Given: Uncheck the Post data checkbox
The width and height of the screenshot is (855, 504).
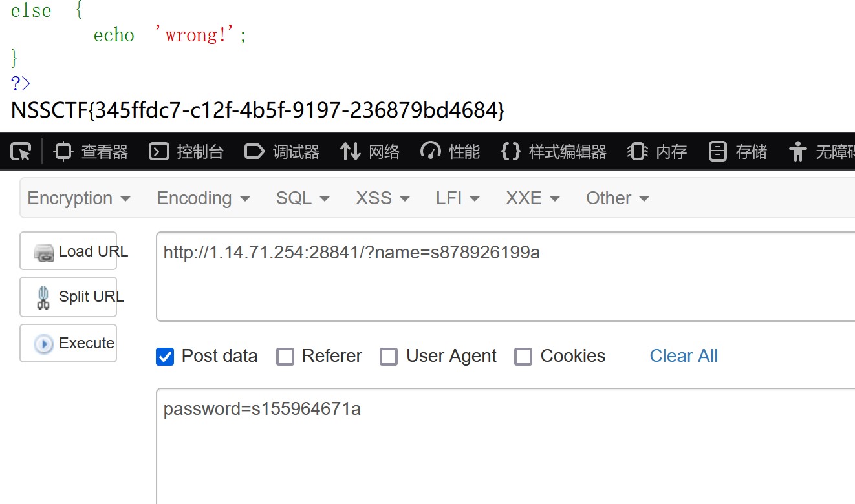Looking at the screenshot, I should coord(165,357).
